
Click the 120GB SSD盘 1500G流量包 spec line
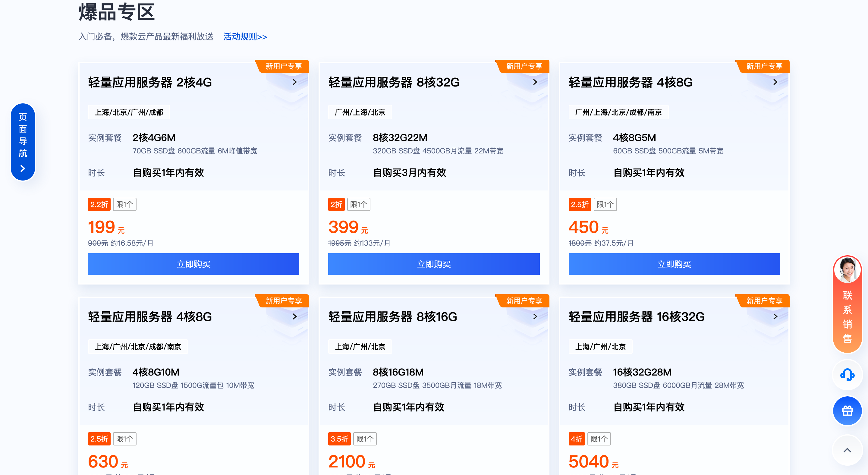[x=193, y=385]
